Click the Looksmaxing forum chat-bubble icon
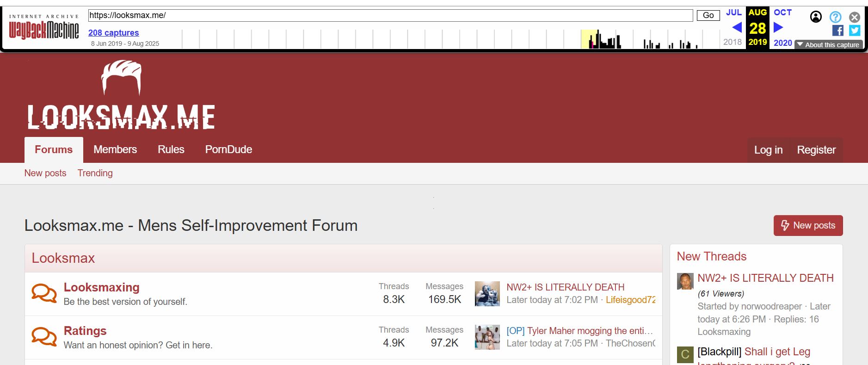 tap(44, 293)
